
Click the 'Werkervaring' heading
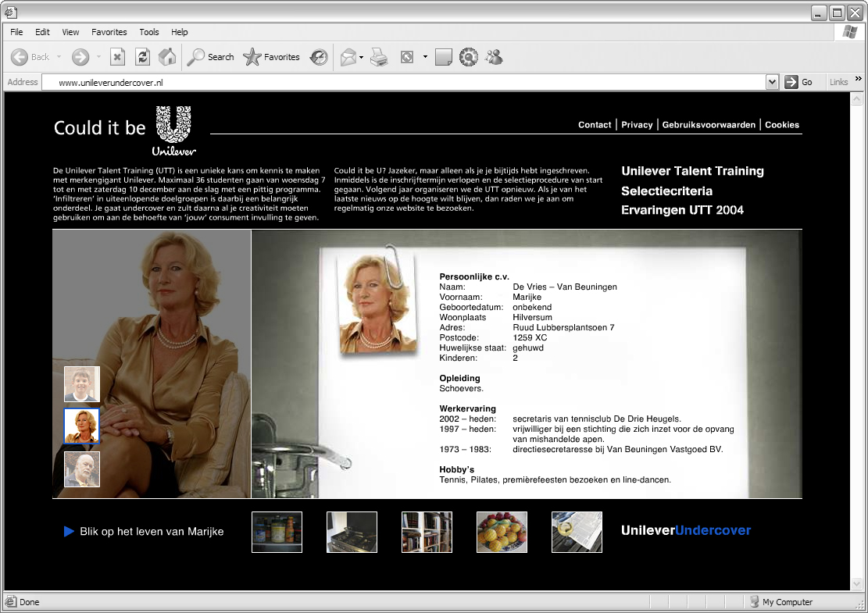tap(468, 409)
